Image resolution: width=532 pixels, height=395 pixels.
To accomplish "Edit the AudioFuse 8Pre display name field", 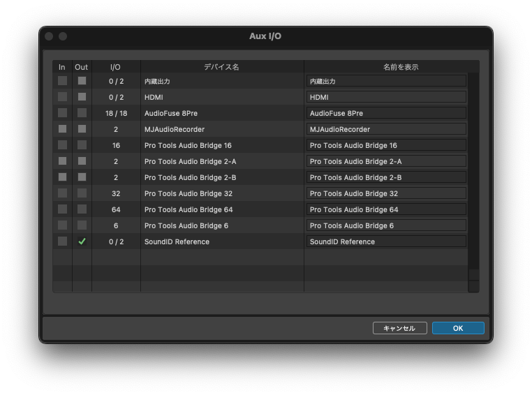I will coord(386,113).
